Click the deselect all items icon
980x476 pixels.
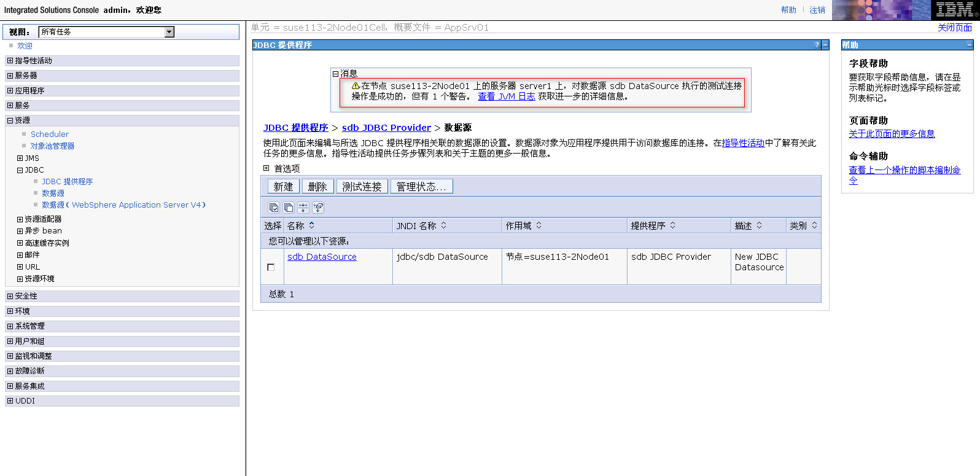click(289, 208)
